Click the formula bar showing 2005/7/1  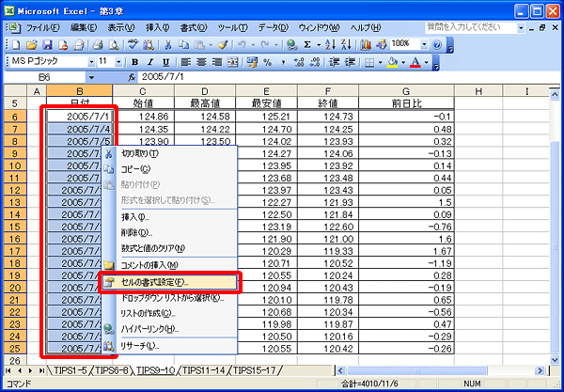[x=349, y=77]
